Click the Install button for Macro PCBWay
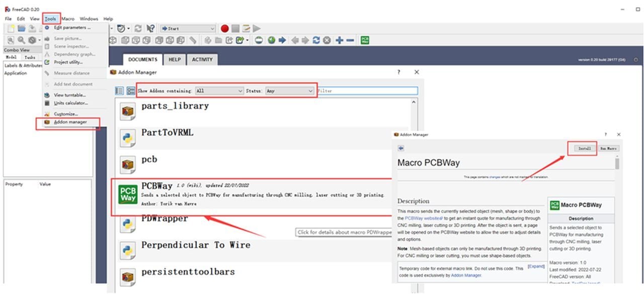 point(584,148)
